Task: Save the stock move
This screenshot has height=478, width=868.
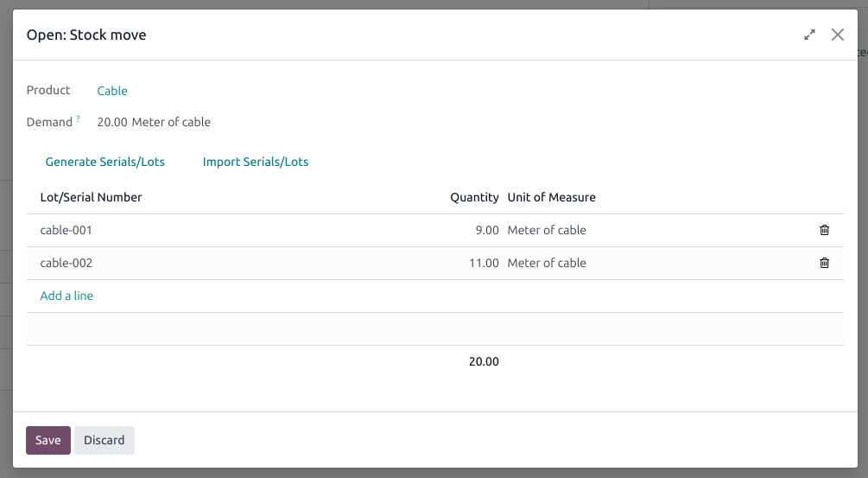Action: (x=48, y=440)
